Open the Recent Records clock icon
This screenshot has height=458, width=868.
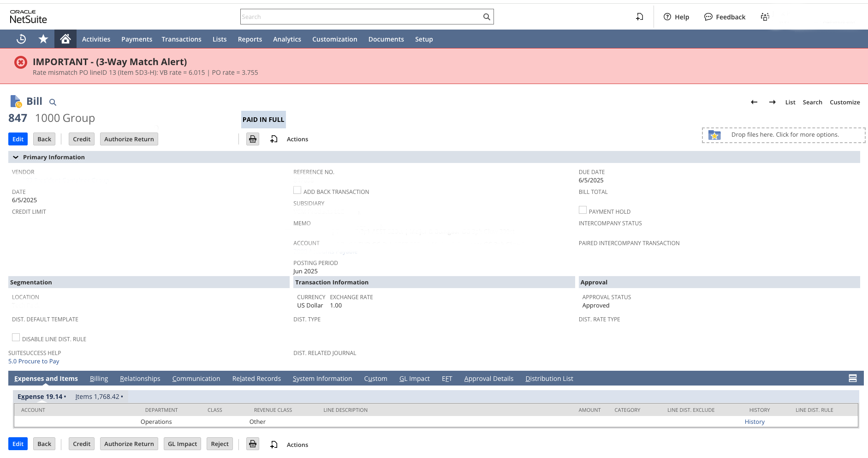[21, 39]
